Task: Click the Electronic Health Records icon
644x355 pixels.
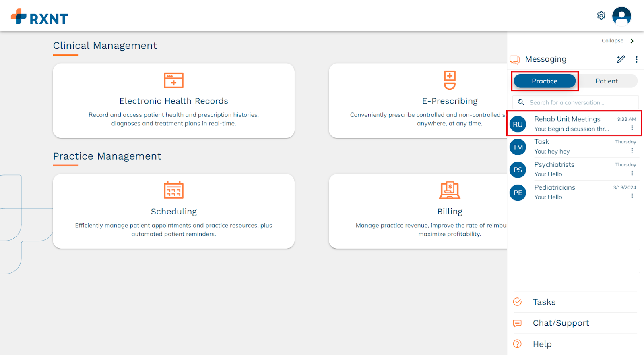Action: 173,80
